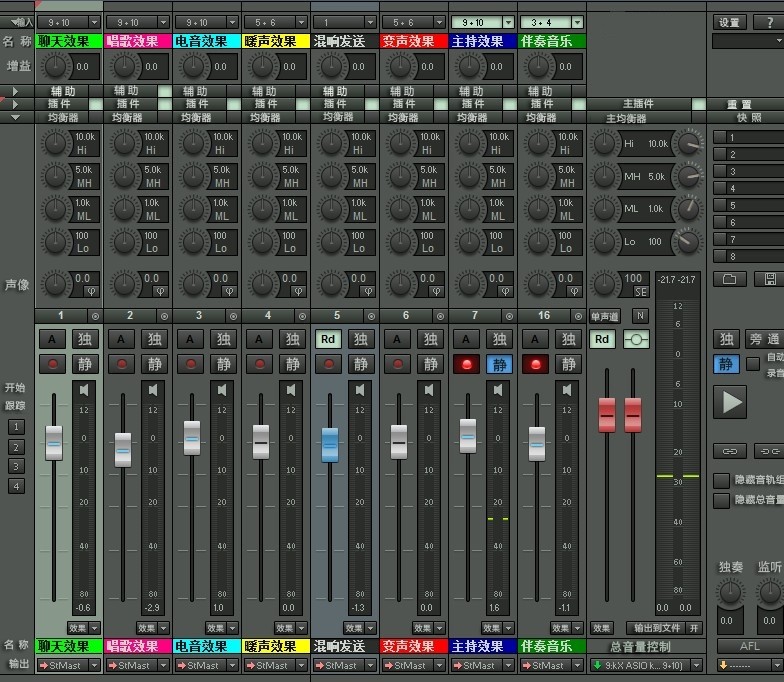This screenshot has height=682, width=784.
Task: Solo the 伴奏音乐 channel
Action: pos(568,340)
